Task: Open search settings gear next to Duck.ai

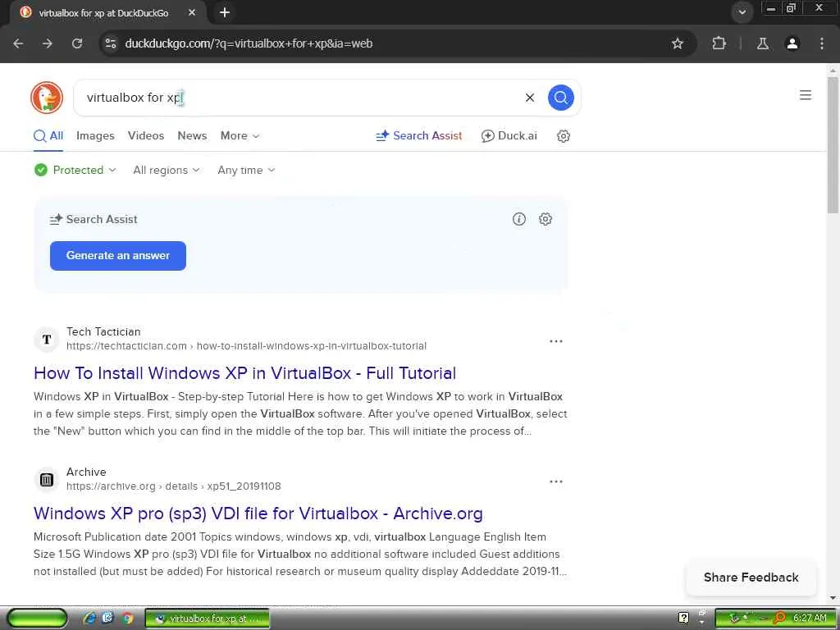Action: click(563, 136)
